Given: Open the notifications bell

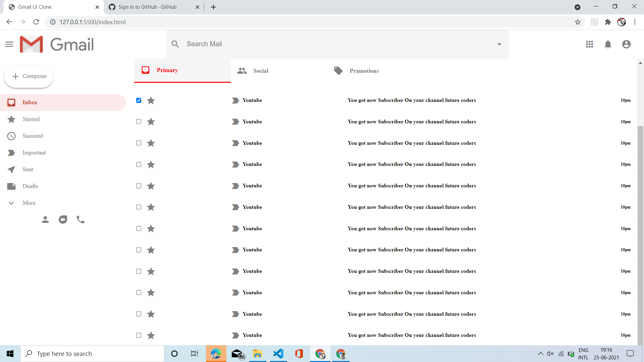Looking at the screenshot, I should (x=608, y=44).
